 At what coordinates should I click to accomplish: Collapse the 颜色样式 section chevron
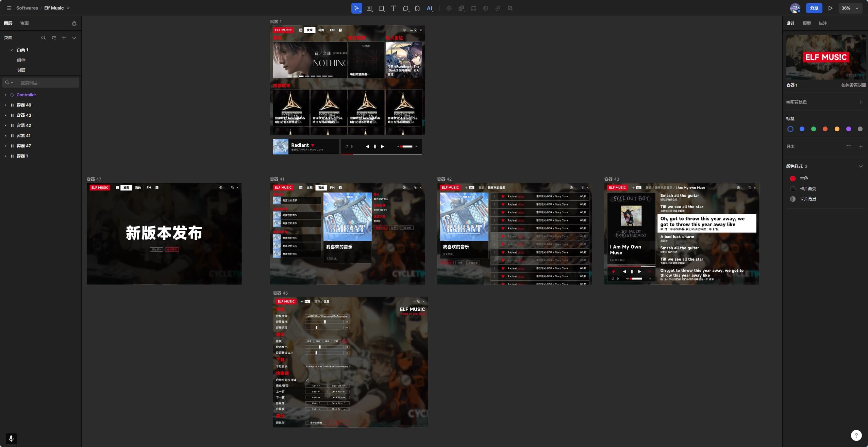861,166
